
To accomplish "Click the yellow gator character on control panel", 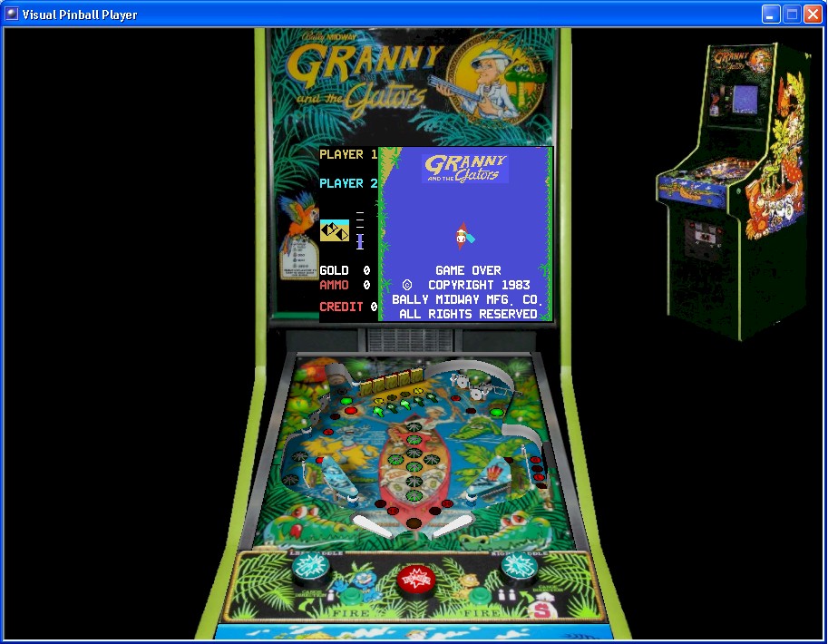I will tap(469, 582).
